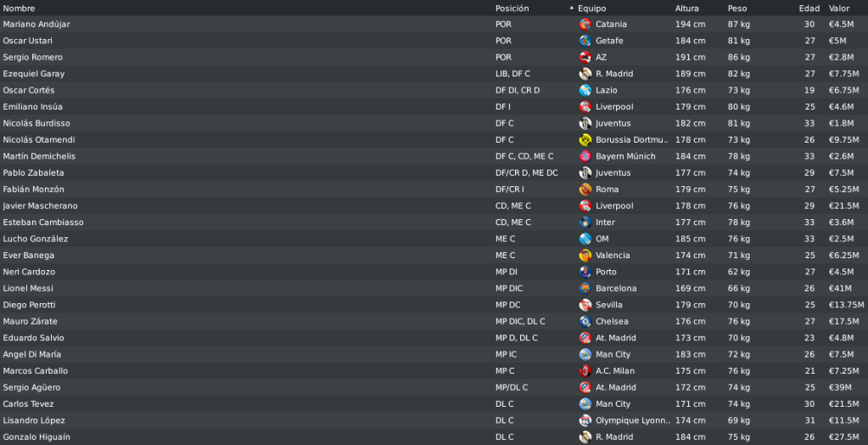
Task: Click the Getafe club badge icon
Action: pyautogui.click(x=585, y=41)
